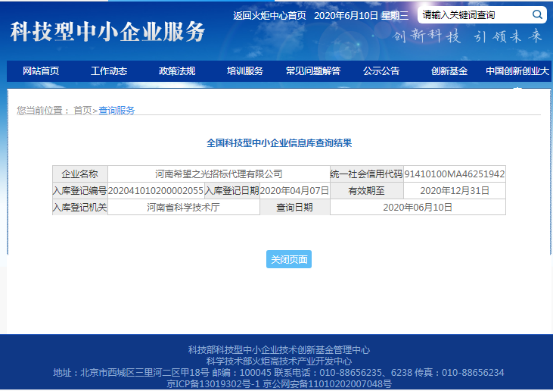This screenshot has width=554, height=391.
Task: Go to 工作动态 in navigation bar
Action: (109, 71)
